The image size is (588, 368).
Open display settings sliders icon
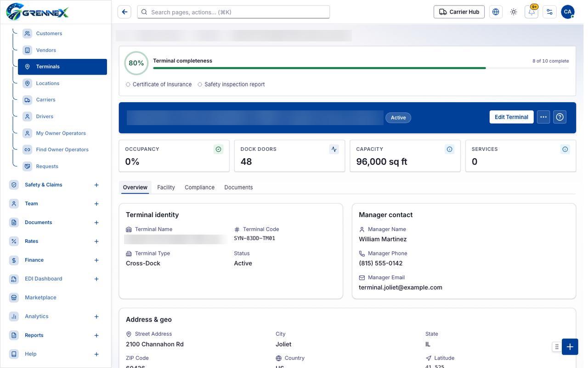[x=549, y=12]
